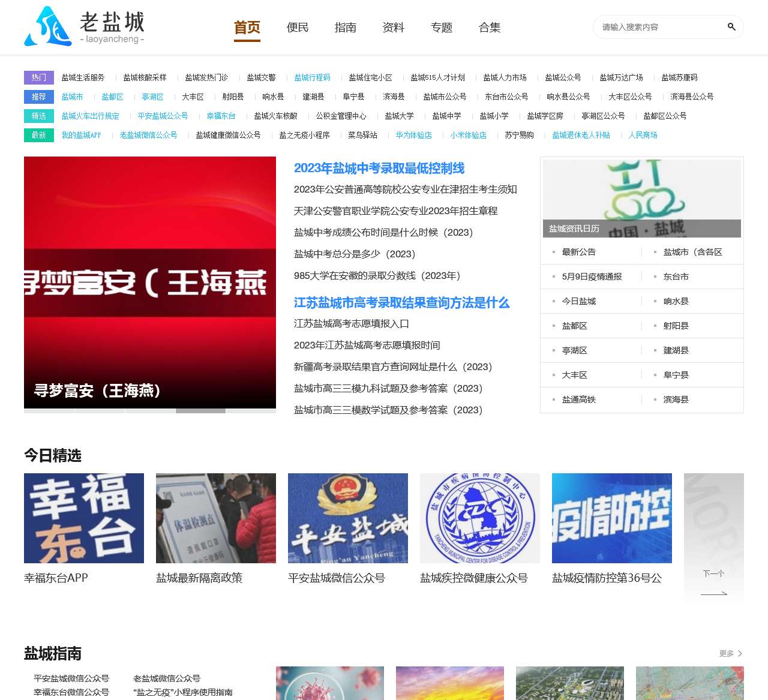Open the 首页 navigation tab
Viewport: 768px width, 700px height.
coord(247,27)
